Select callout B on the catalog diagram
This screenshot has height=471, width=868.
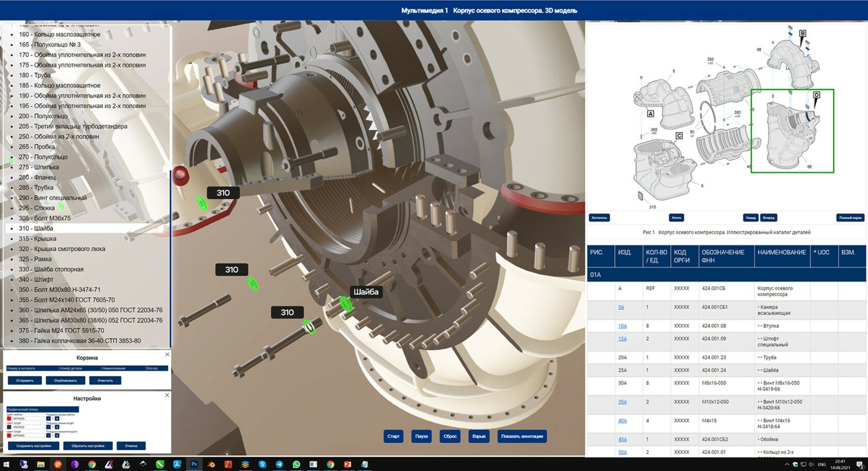pyautogui.click(x=802, y=34)
